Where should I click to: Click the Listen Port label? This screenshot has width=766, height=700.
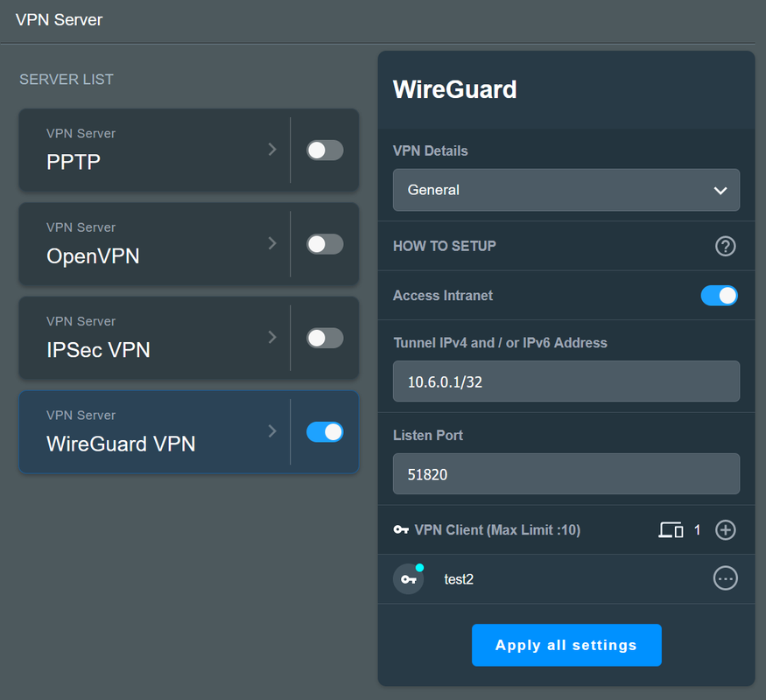pyautogui.click(x=428, y=435)
